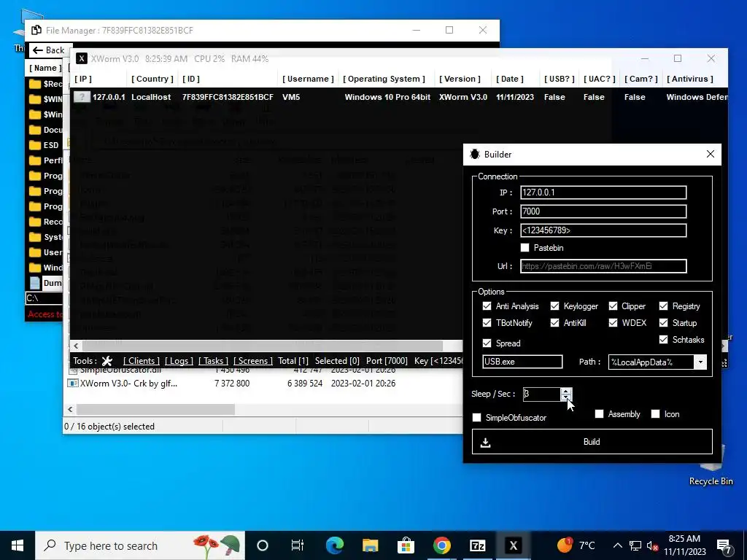Viewport: 747px width, 560px height.
Task: Click the wrench Tools icon in XWorm status bar
Action: point(107,361)
